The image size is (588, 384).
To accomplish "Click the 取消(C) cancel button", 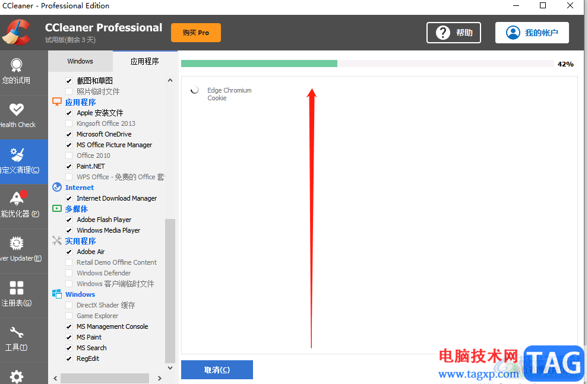I will [x=217, y=370].
